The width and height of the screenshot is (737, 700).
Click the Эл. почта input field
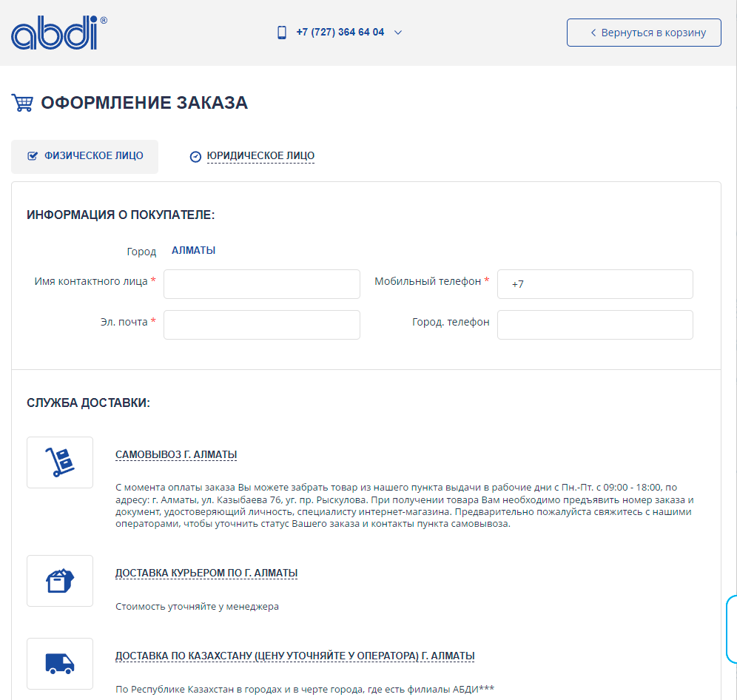tap(261, 325)
